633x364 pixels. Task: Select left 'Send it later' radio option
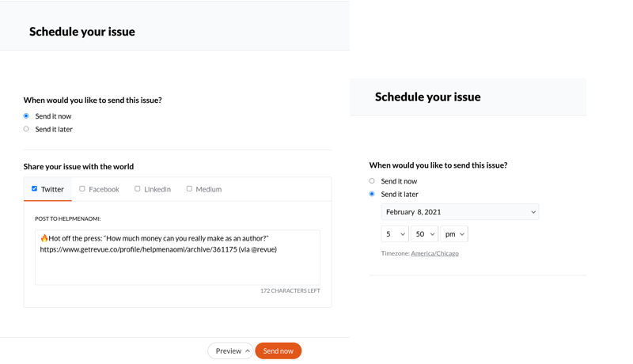point(26,129)
